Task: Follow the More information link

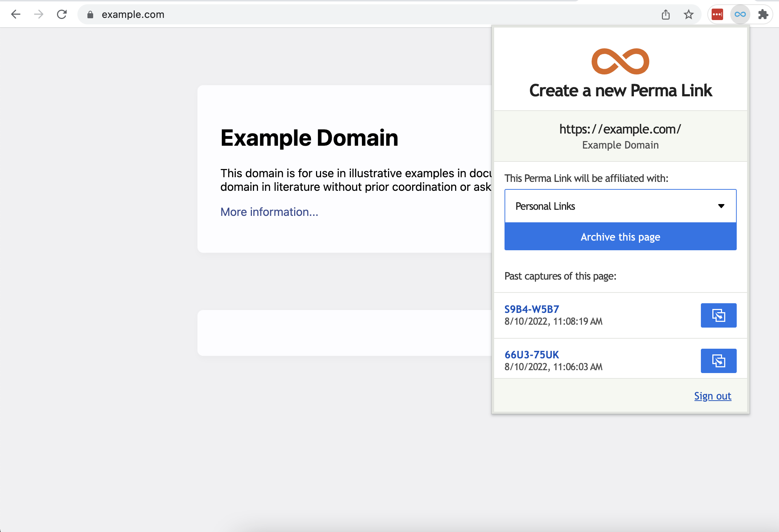Action: pos(269,212)
